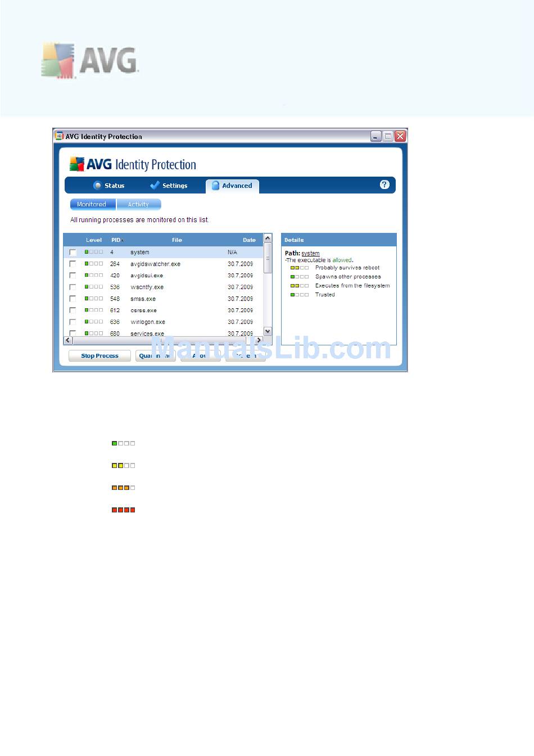Select the winlogon.exe file name
Viewport: 534px width, 756px height.
148,322
